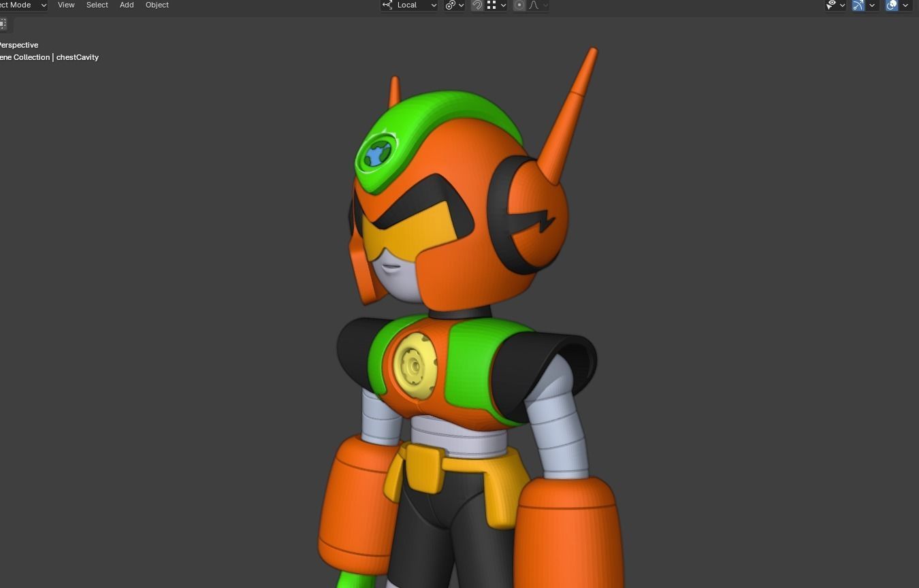Open the Add menu
Screen dimensions: 919x588
[x=127, y=5]
